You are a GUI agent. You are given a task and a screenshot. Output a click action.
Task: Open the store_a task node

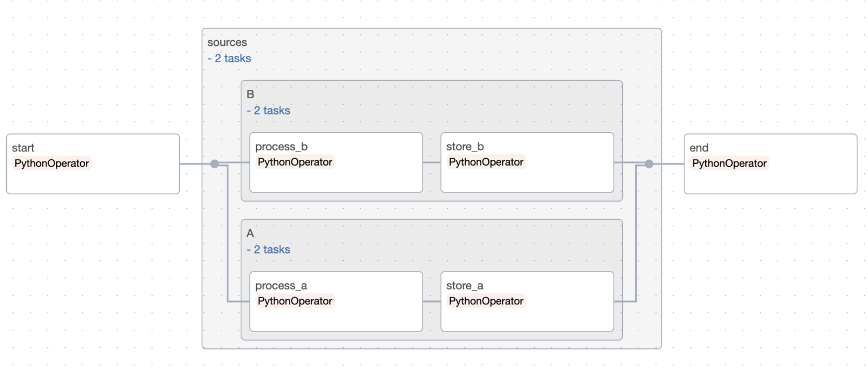(527, 302)
